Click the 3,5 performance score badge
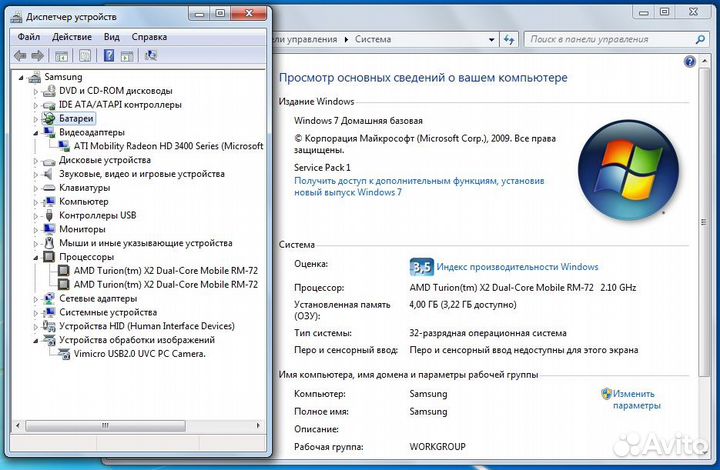 point(421,267)
